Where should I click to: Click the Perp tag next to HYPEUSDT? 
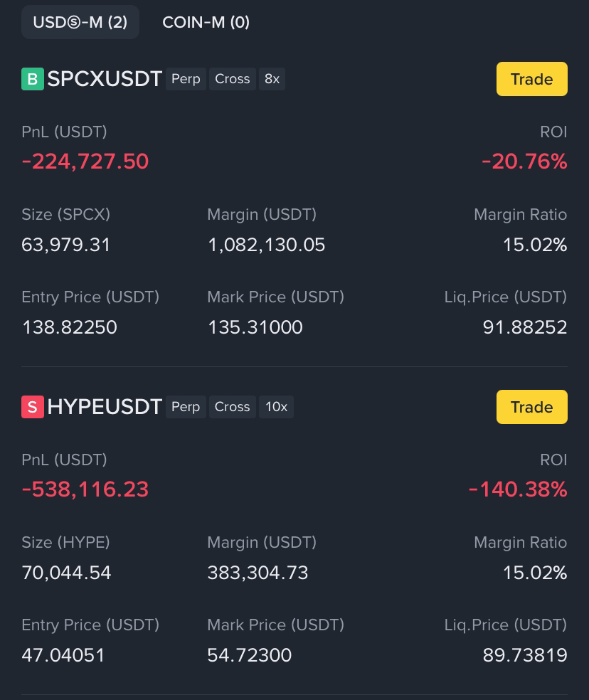click(x=186, y=407)
